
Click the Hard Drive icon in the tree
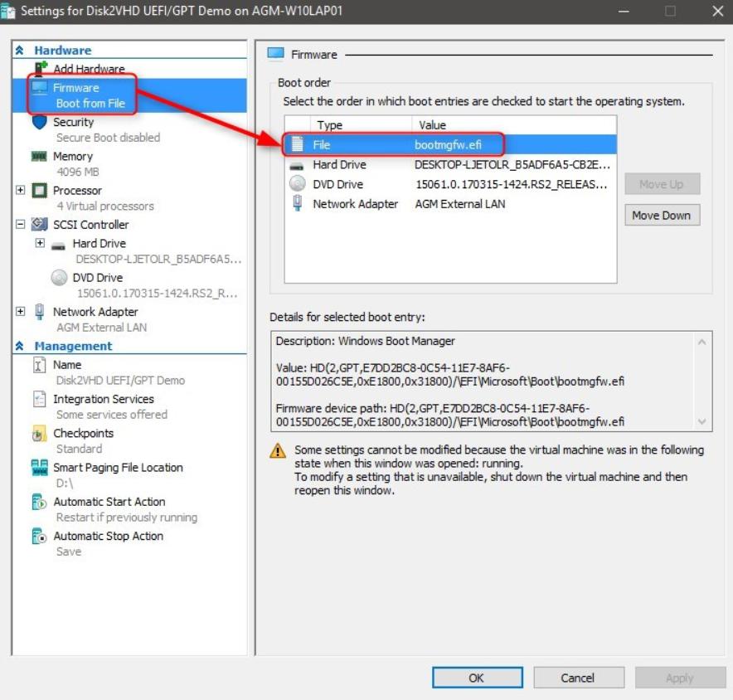point(58,246)
